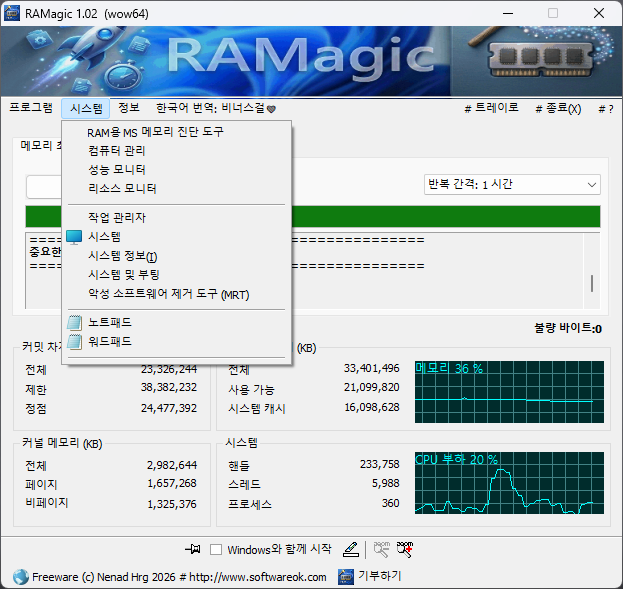Click the 시스템 캐시 value 16,098,628
The height and width of the screenshot is (589, 623).
click(x=371, y=407)
